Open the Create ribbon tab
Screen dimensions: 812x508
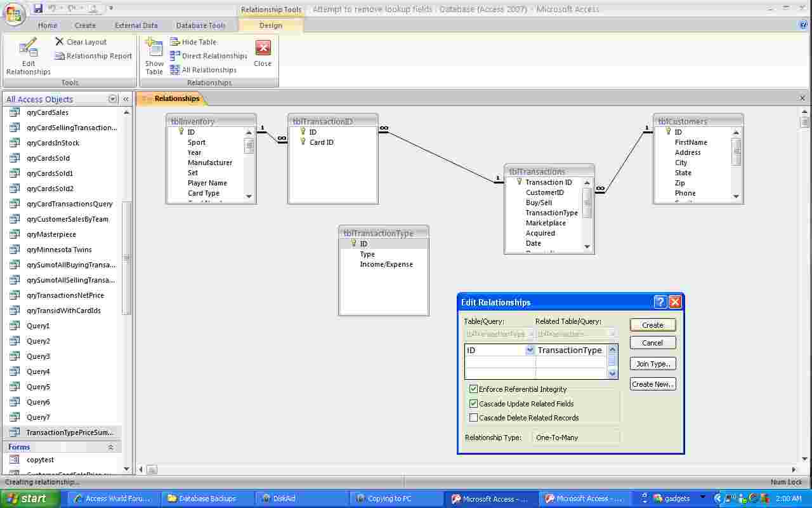[85, 25]
